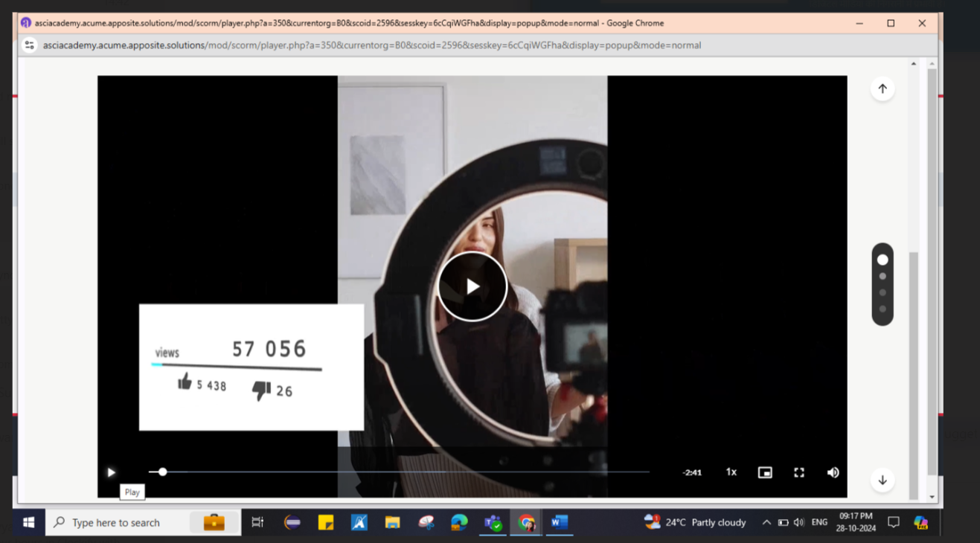980x543 pixels.
Task: Open Microsoft Teams from the taskbar
Action: click(493, 522)
